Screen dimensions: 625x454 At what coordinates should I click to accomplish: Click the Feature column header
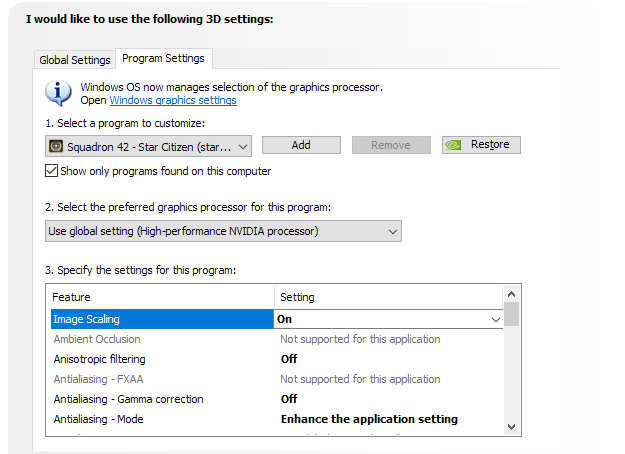[160, 297]
